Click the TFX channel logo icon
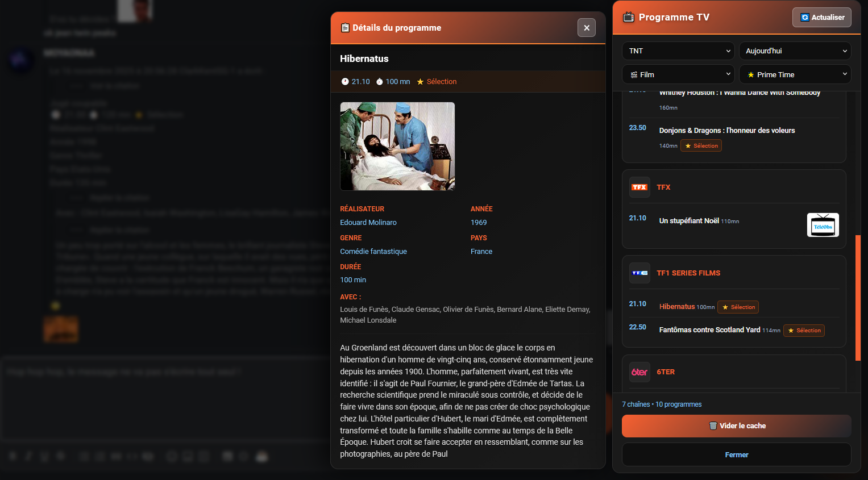Image resolution: width=868 pixels, height=480 pixels. [x=639, y=187]
